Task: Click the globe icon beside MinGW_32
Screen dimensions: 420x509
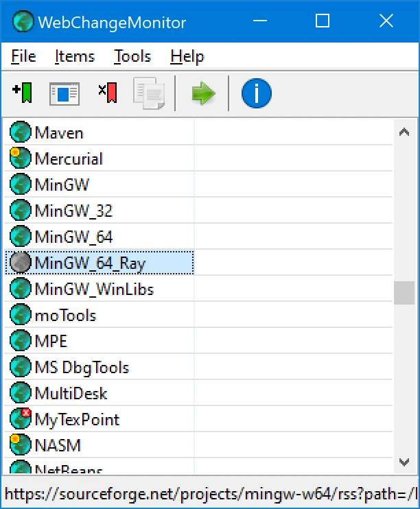Action: coord(20,210)
